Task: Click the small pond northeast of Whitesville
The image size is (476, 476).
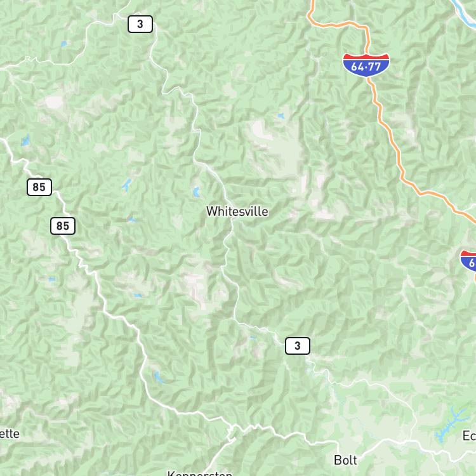Action: pos(281,116)
